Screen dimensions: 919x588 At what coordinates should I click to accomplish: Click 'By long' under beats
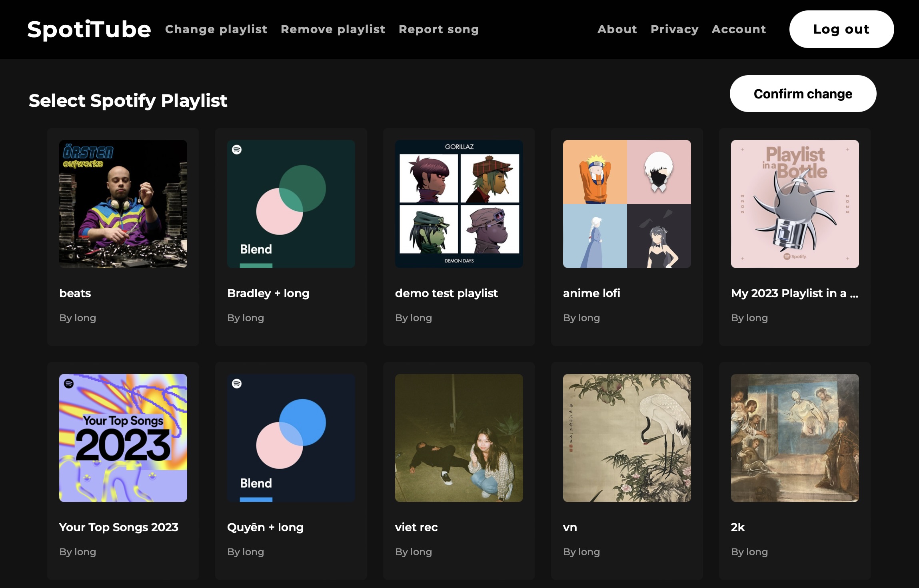coord(78,318)
